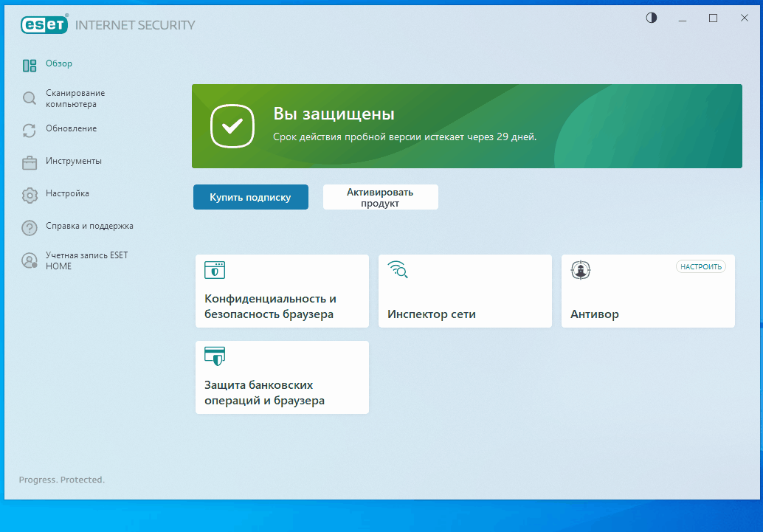This screenshot has width=763, height=532.
Task: Click the Обзор dashboard icon
Action: [30, 65]
